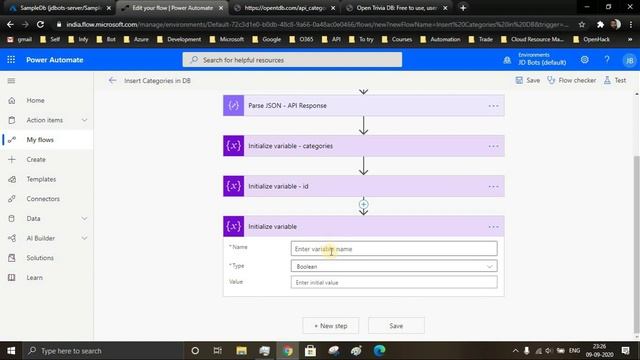Open Solutions in sidebar

tap(40, 258)
